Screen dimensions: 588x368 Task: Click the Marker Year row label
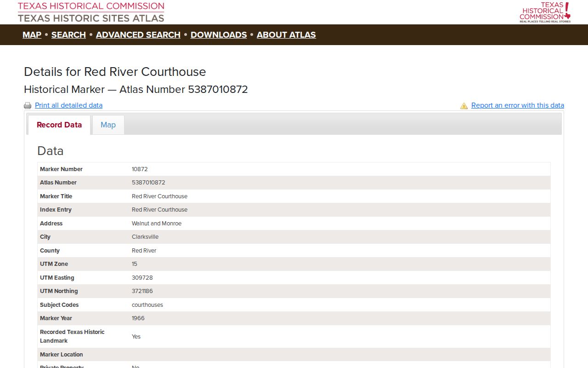(56, 318)
